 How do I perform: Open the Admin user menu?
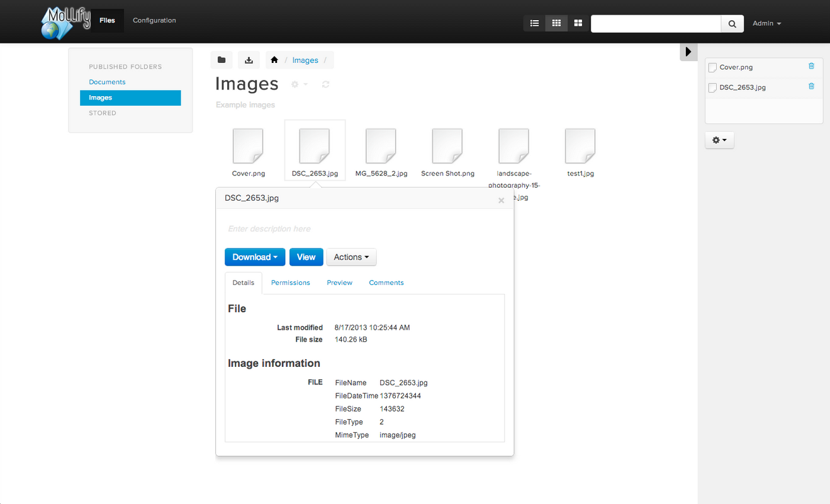click(x=767, y=23)
